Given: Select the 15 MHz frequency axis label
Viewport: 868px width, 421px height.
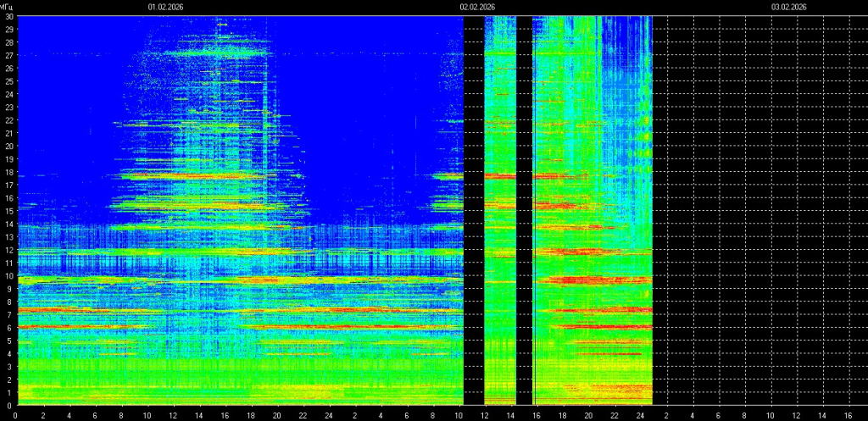Looking at the screenshot, I should point(8,210).
